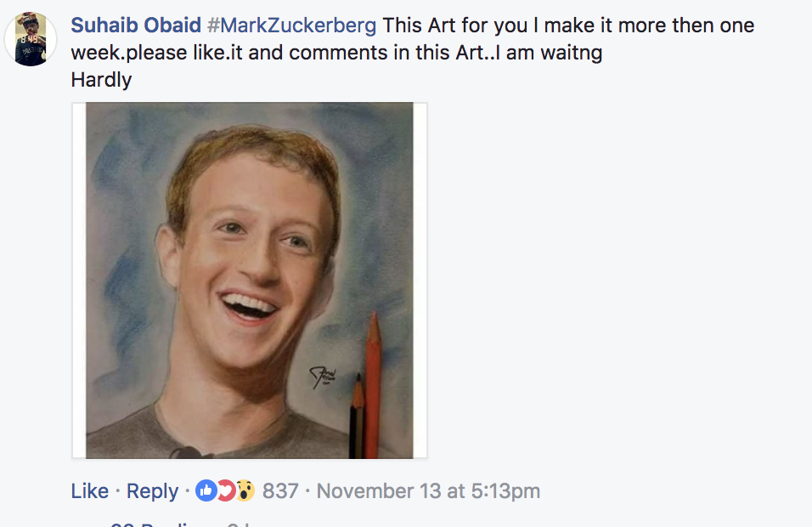Click the yellow Wow face reaction icon
This screenshot has width=812, height=527.
(x=245, y=490)
